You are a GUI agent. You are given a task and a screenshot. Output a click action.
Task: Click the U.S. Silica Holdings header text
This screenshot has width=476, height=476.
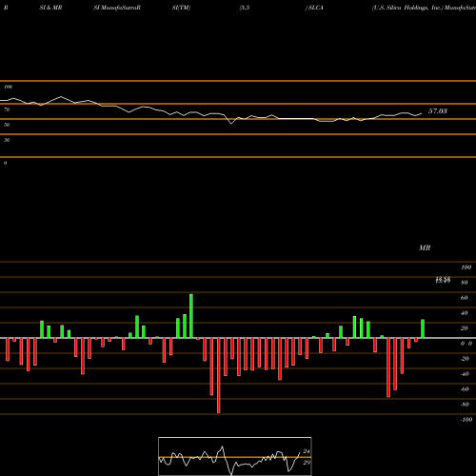click(x=407, y=8)
